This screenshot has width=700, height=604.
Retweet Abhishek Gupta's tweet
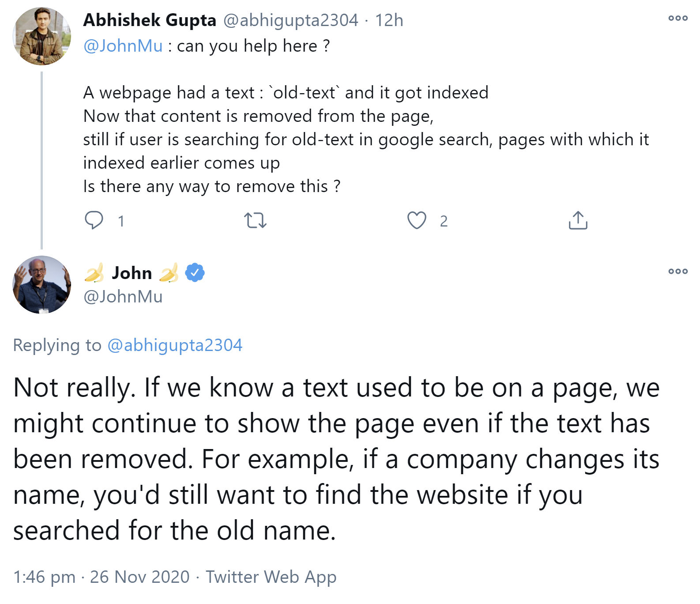[x=255, y=220]
